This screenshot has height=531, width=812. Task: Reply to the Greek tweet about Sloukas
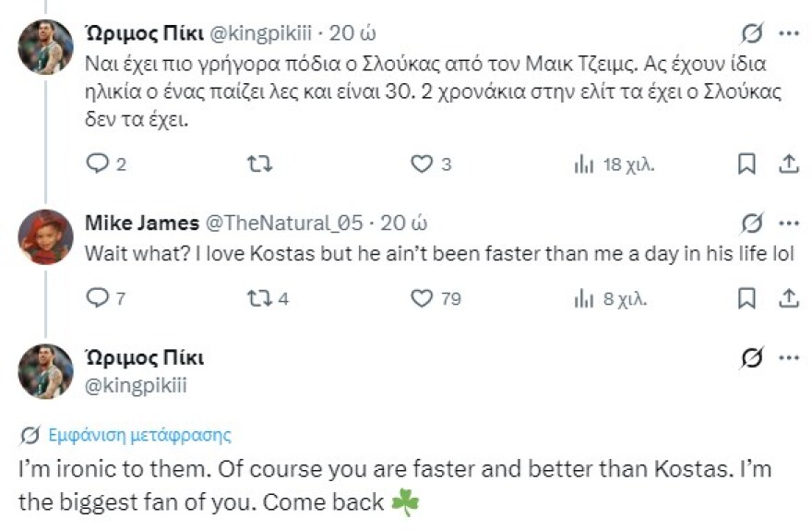click(x=98, y=164)
